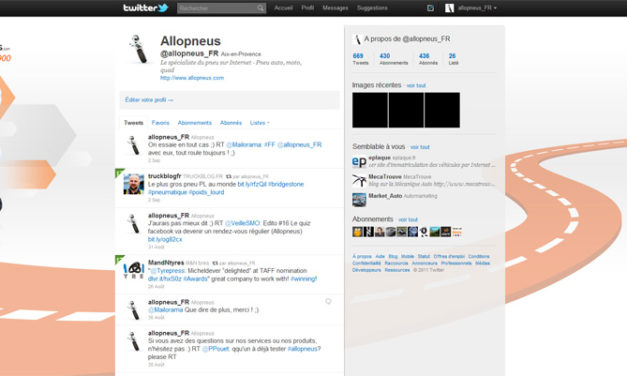Click the @VeilleSMO mention
627x376 pixels.
tap(243, 223)
